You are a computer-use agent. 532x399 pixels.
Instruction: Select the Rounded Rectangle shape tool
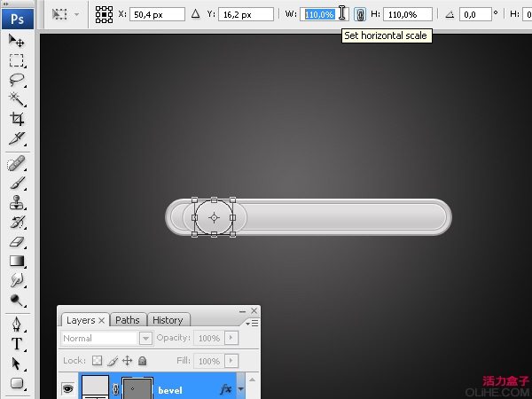[x=16, y=383]
